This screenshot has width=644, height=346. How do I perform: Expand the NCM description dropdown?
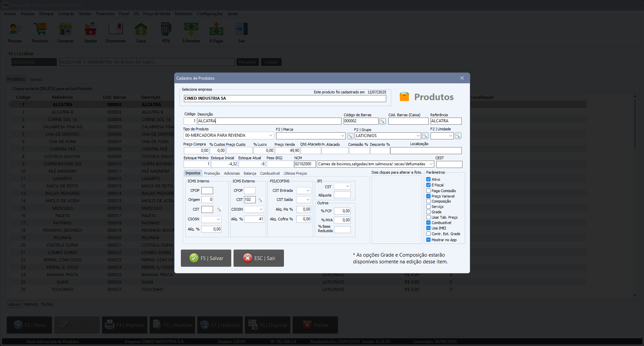pyautogui.click(x=431, y=164)
